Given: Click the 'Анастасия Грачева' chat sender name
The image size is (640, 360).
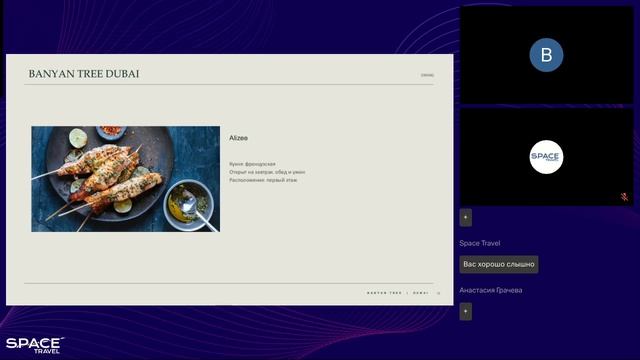Looking at the screenshot, I should point(491,290).
